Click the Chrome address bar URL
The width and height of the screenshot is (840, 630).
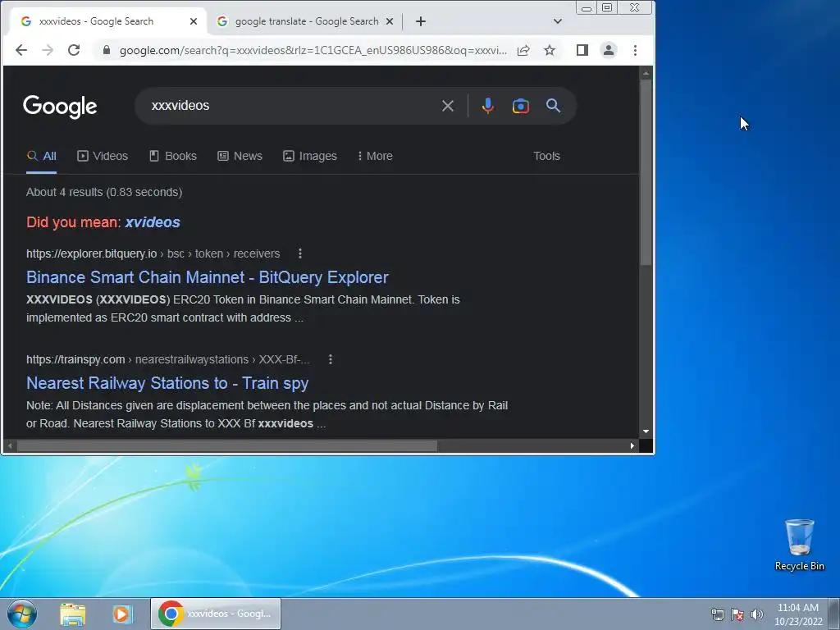point(313,50)
